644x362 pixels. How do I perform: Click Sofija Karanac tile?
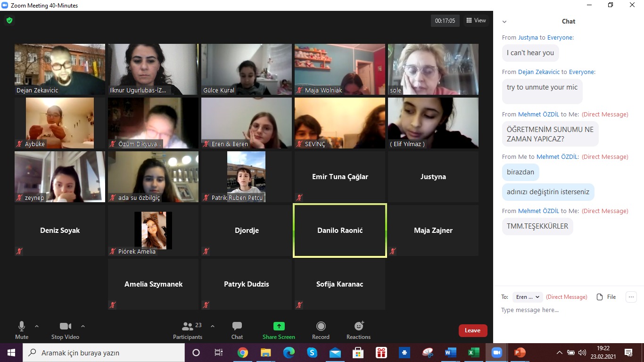340,284
